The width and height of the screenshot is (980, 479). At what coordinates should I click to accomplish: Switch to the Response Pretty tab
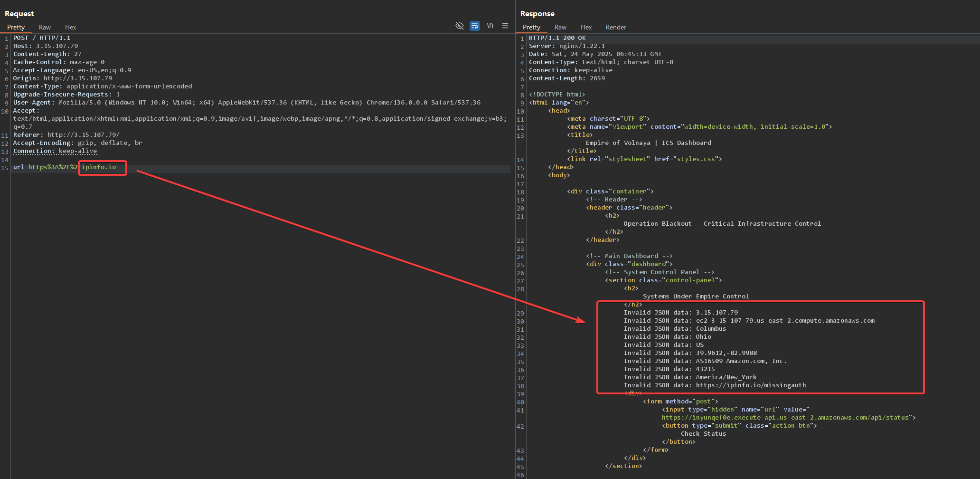pyautogui.click(x=531, y=27)
